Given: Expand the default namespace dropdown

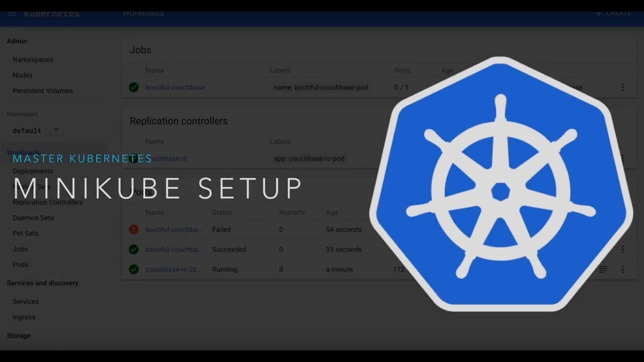Looking at the screenshot, I should (x=36, y=130).
